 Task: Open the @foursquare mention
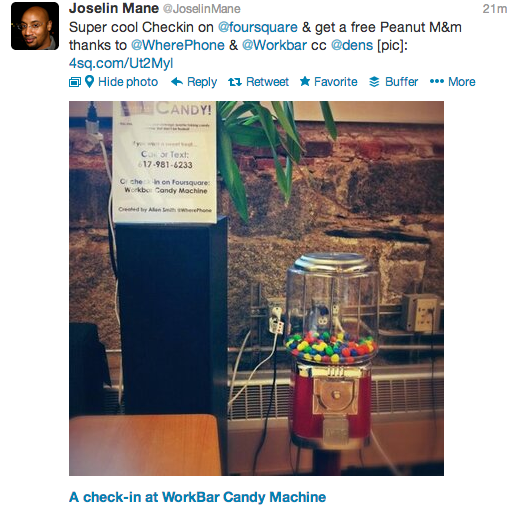pos(258,27)
